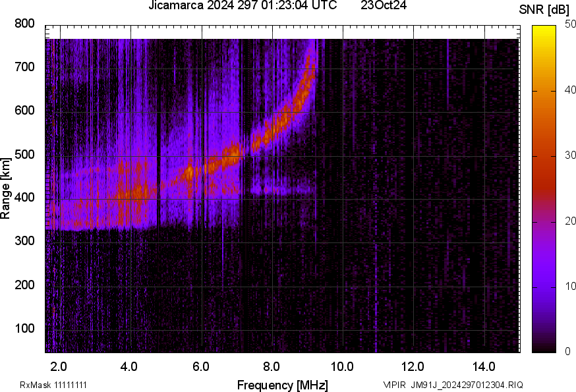This screenshot has height=392, width=576.
Task: Click the RxMask 11111111 label
Action: coord(53,385)
